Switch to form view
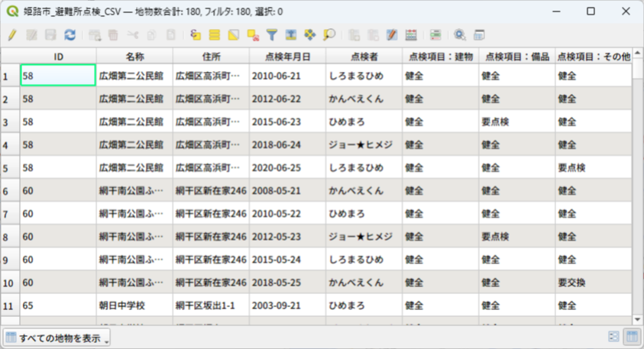 coord(614,337)
